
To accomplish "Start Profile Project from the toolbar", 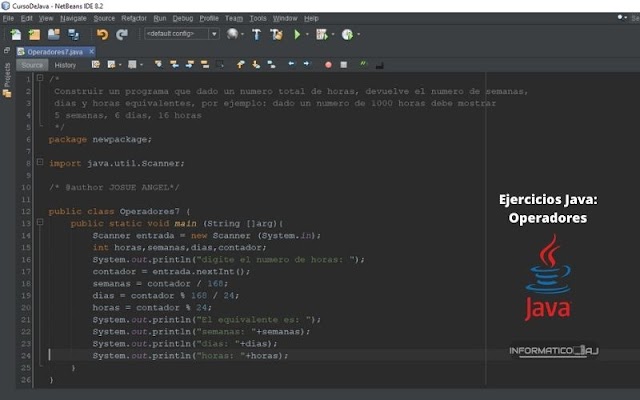I will pos(347,35).
